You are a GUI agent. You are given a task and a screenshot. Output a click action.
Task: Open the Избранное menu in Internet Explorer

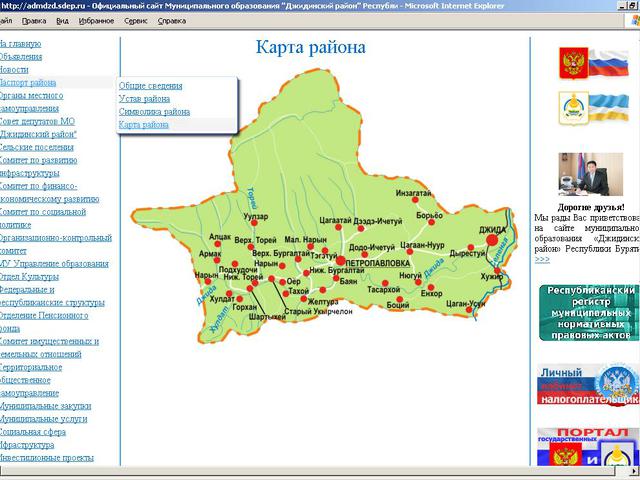95,20
